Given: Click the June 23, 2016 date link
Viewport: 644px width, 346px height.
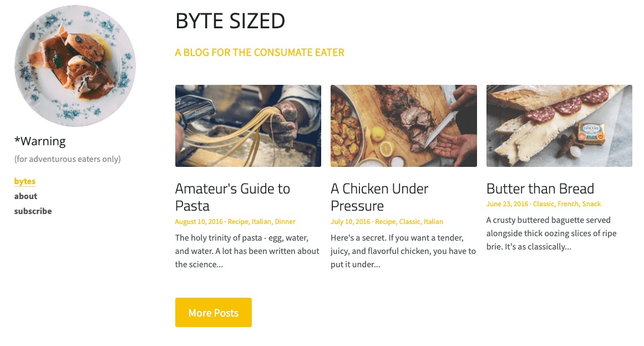Looking at the screenshot, I should [x=506, y=203].
